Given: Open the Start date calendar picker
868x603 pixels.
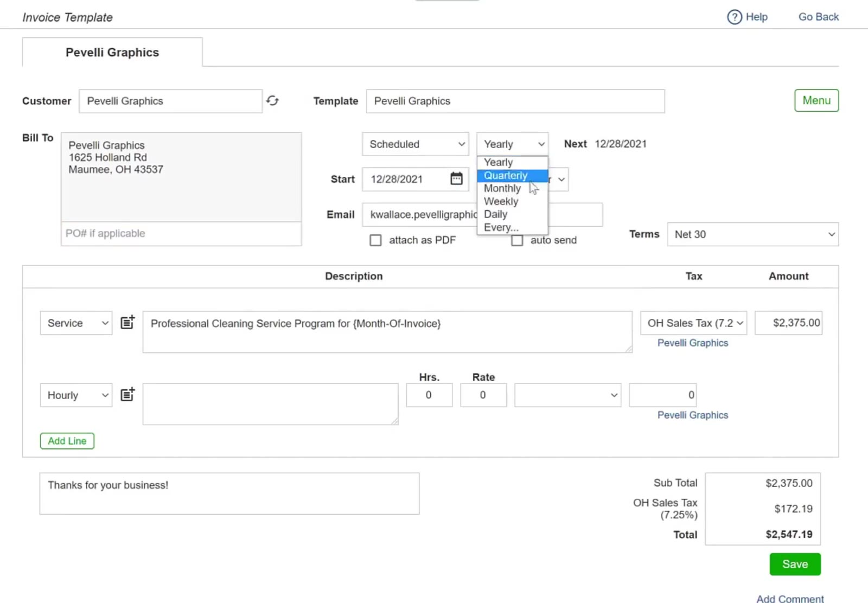Looking at the screenshot, I should pyautogui.click(x=456, y=178).
